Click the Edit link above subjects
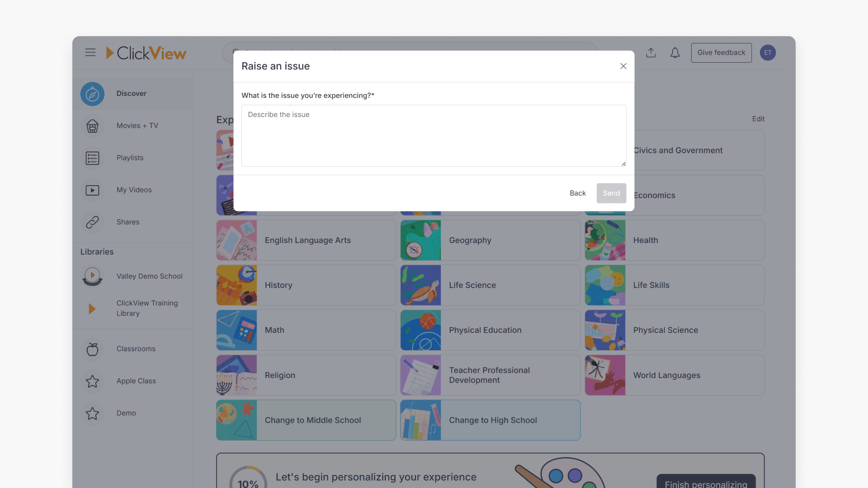This screenshot has width=868, height=488. pyautogui.click(x=758, y=119)
